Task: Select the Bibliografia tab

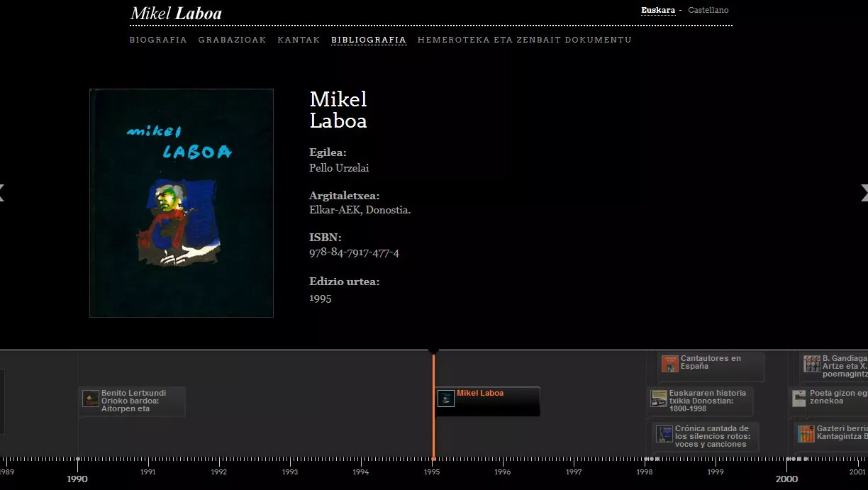Action: coord(369,40)
